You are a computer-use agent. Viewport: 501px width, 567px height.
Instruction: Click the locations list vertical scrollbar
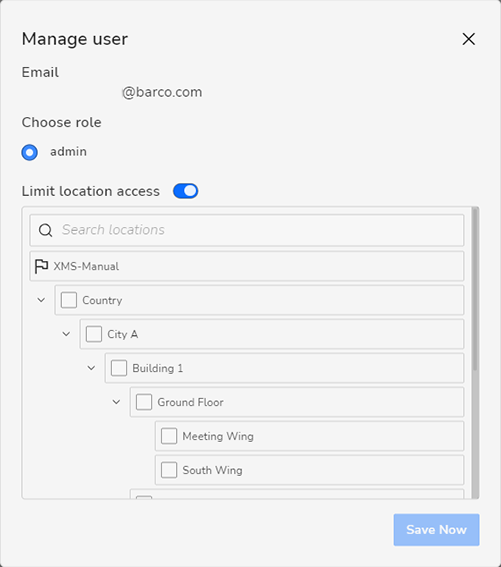coord(475,289)
